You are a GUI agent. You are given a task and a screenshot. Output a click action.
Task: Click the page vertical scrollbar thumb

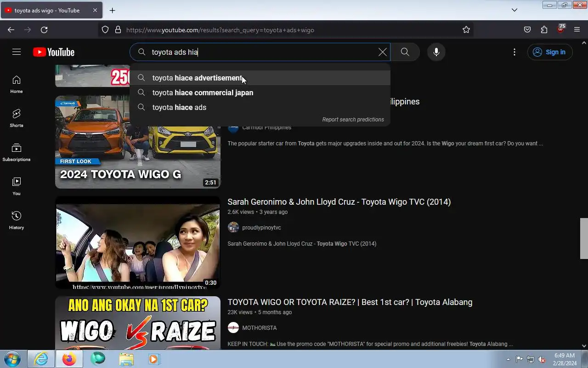584,239
